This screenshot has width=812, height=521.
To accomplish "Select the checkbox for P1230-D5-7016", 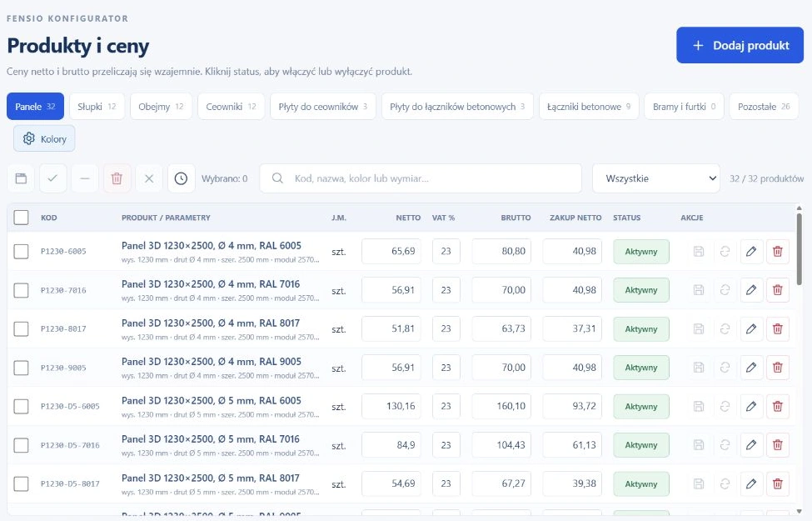I will [x=21, y=445].
